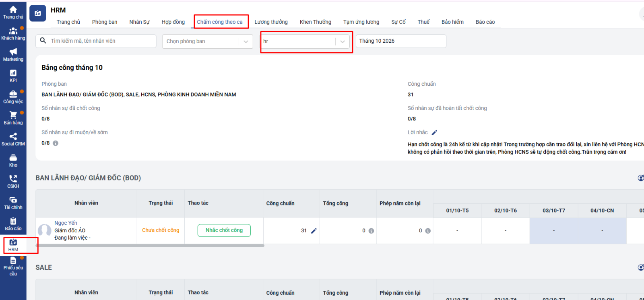The image size is (644, 300).
Task: Click Ngọc Yến's avatar thumbnail
Action: 44,230
